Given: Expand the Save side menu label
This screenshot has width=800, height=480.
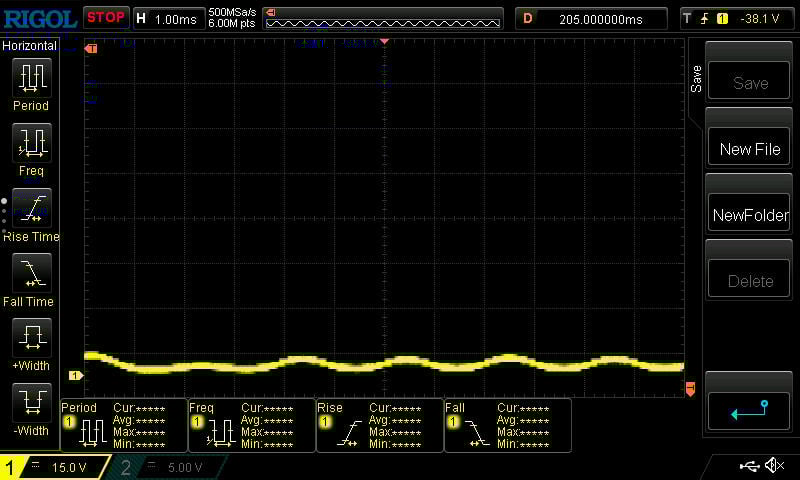Looking at the screenshot, I should pyautogui.click(x=696, y=79).
